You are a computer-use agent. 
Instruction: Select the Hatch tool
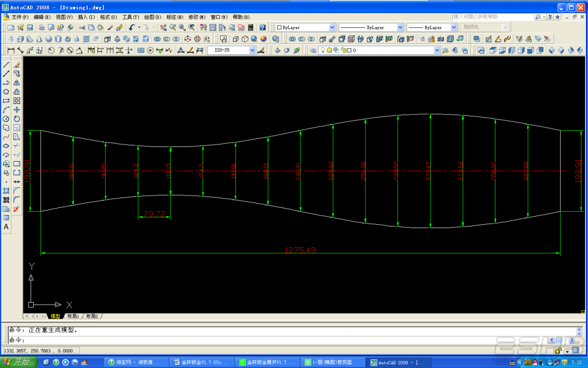click(6, 191)
